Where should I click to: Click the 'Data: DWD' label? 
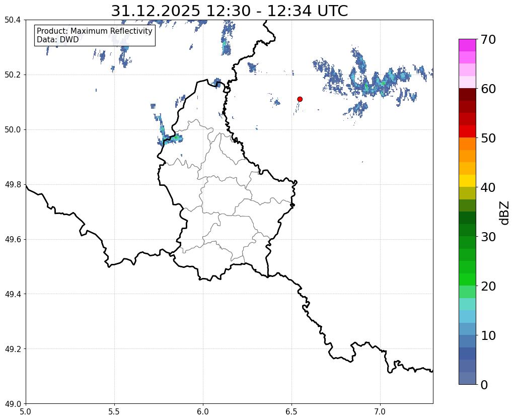pos(58,39)
